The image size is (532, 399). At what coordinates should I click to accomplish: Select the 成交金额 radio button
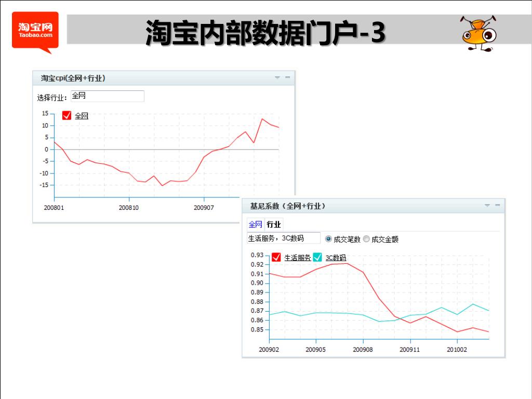(x=366, y=239)
